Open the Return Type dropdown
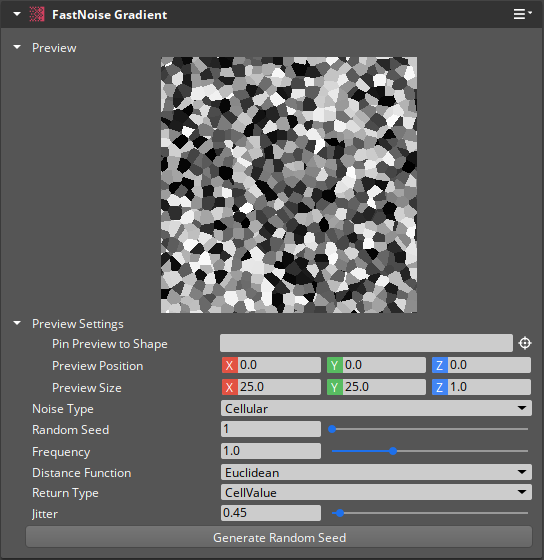544x560 pixels. 376,492
